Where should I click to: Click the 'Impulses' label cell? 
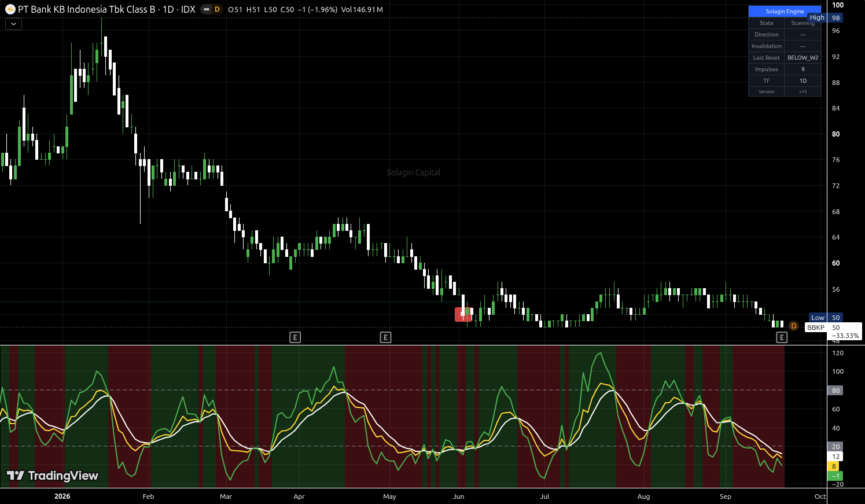coord(766,69)
